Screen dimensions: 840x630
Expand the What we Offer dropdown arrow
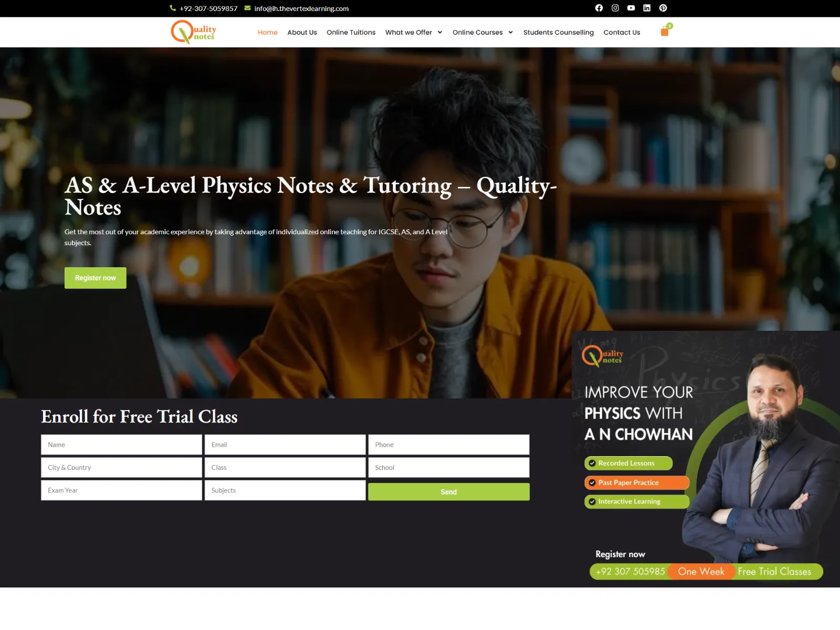pos(440,33)
